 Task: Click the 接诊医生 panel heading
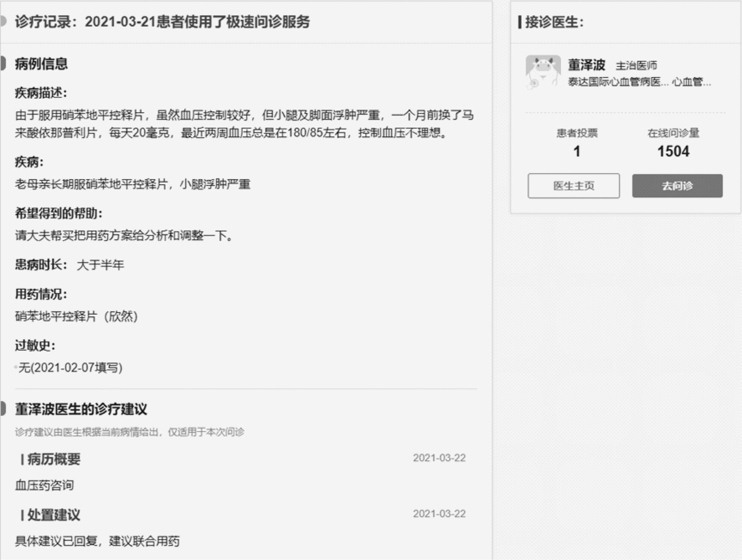554,22
